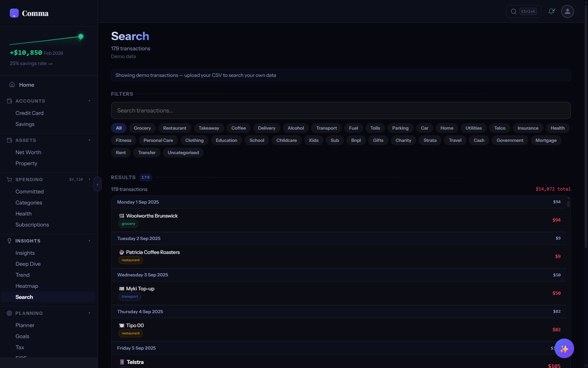Click the profile avatar icon
This screenshot has height=368, width=588.
[x=567, y=11]
